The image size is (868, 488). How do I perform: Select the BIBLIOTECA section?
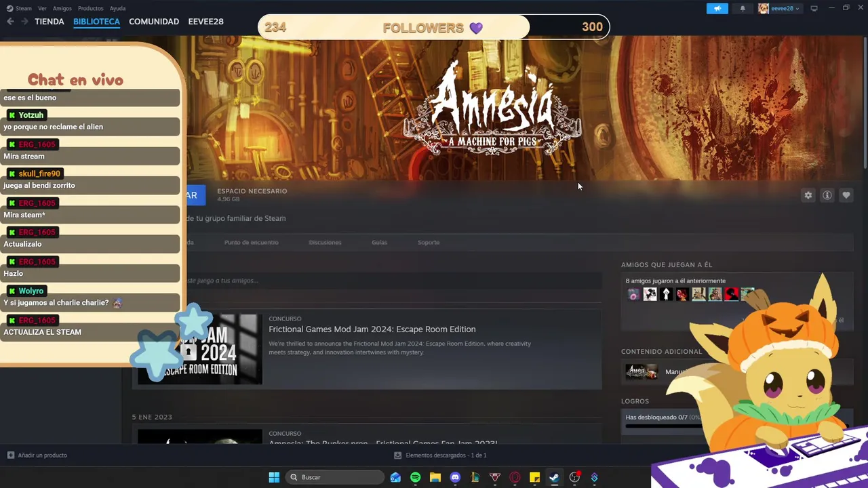pos(96,22)
